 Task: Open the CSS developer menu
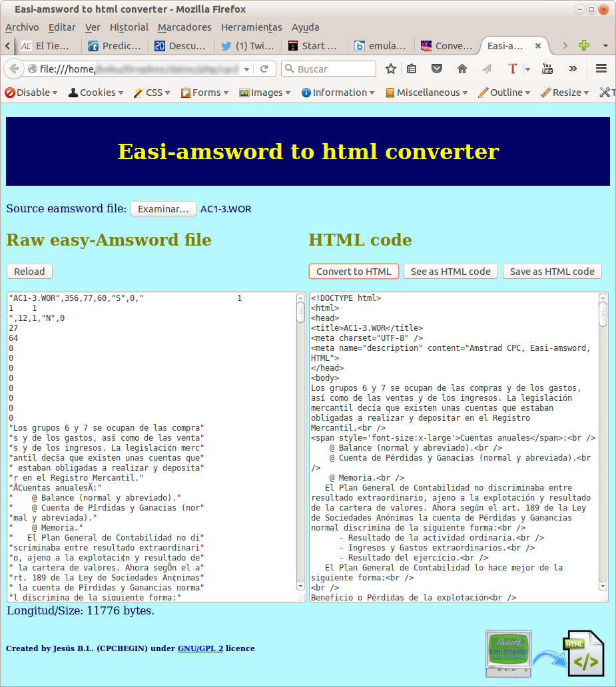(152, 93)
